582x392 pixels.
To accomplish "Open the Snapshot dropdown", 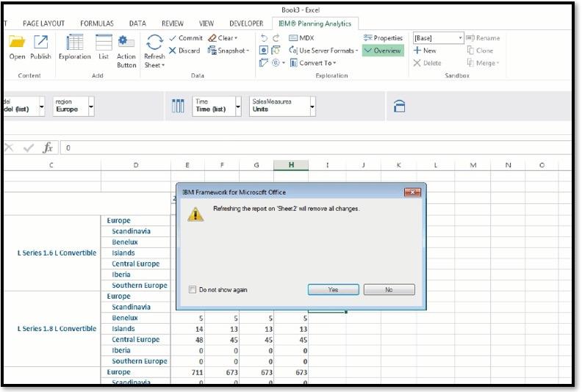I will point(229,51).
